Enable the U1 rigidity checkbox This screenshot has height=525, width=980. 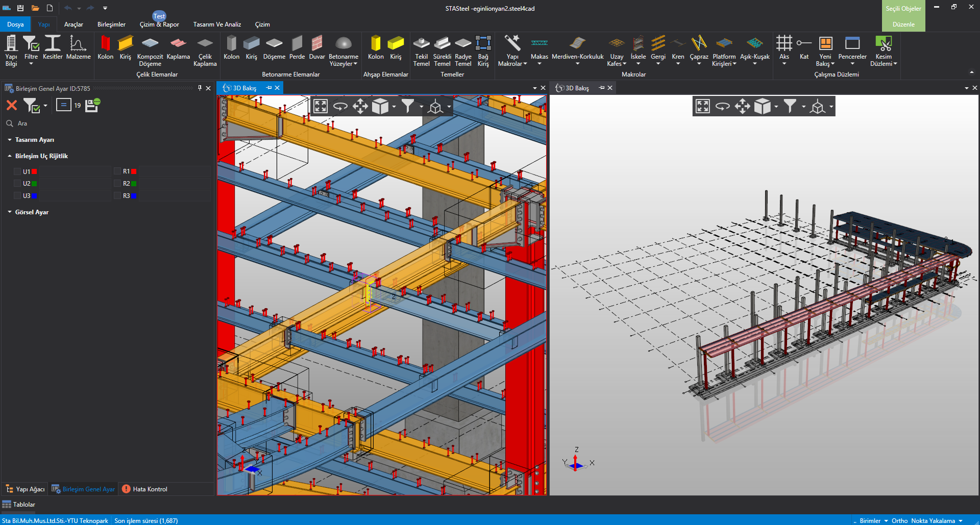point(18,172)
